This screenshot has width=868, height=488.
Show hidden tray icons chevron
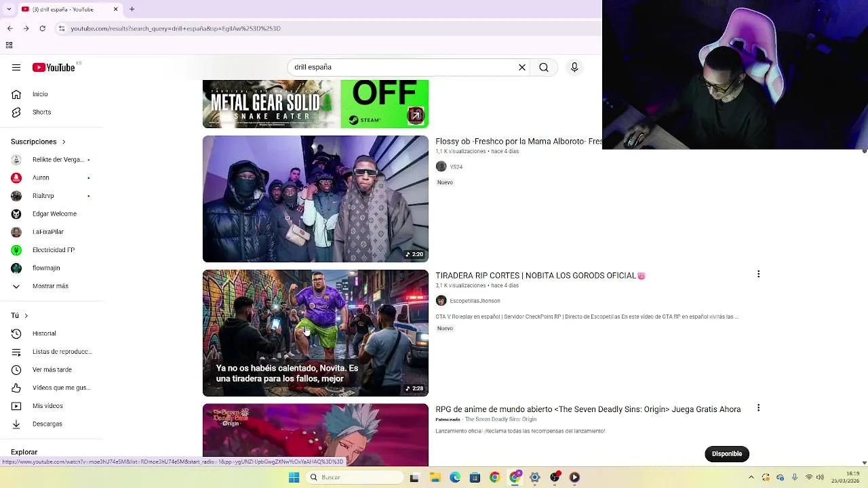[x=751, y=477]
